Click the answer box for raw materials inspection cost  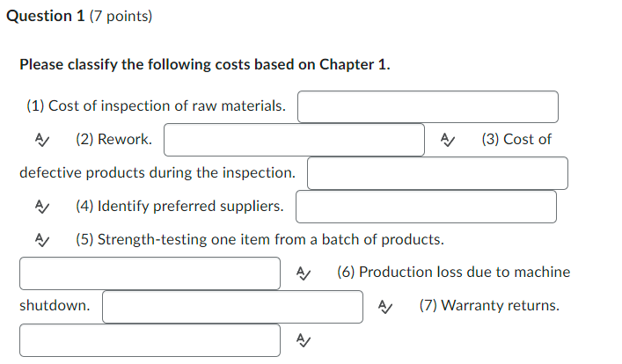(428, 106)
